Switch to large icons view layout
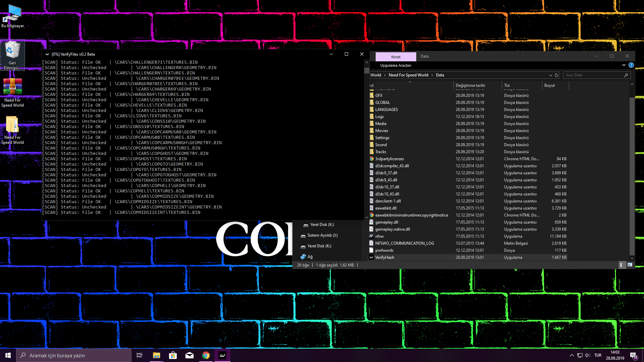The width and height of the screenshot is (644, 362). (x=630, y=265)
